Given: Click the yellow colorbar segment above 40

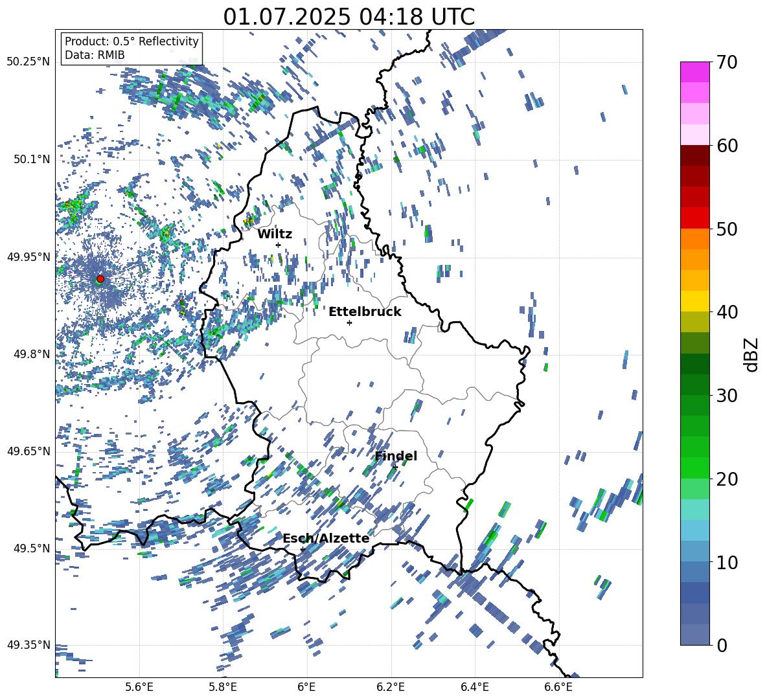Looking at the screenshot, I should [694, 301].
